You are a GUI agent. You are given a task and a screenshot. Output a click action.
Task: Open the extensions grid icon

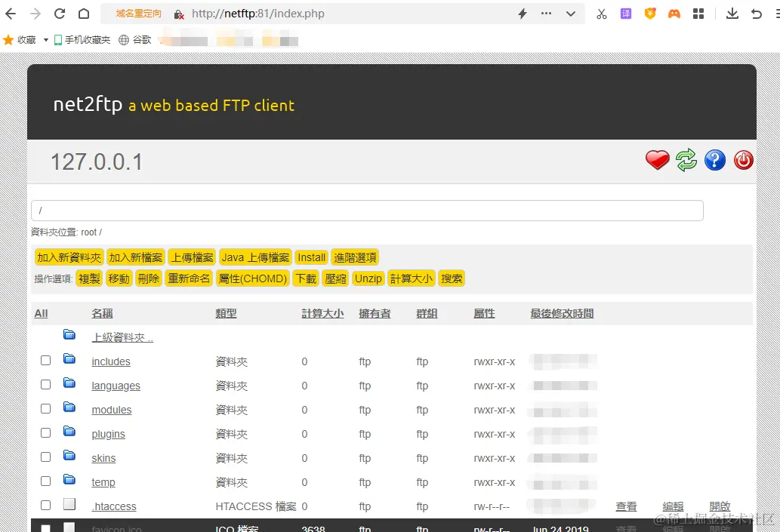point(698,14)
